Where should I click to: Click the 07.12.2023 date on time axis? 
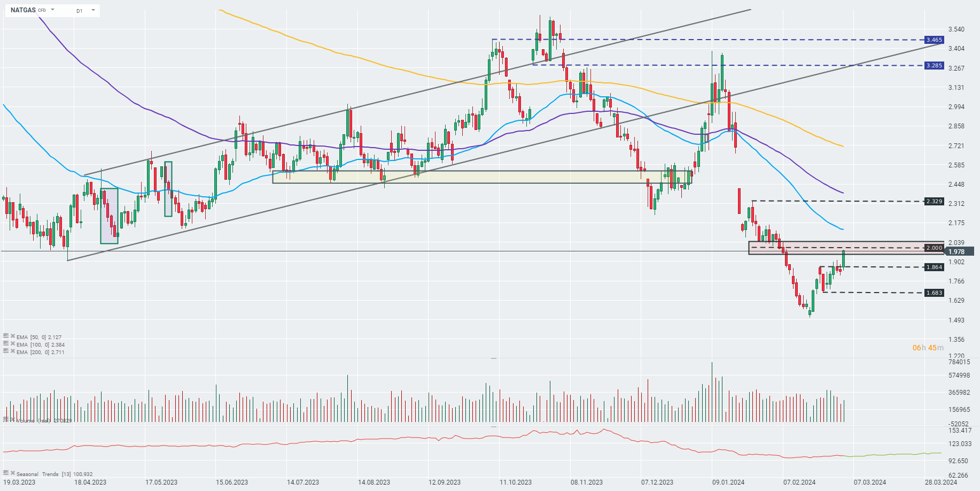pos(657,482)
